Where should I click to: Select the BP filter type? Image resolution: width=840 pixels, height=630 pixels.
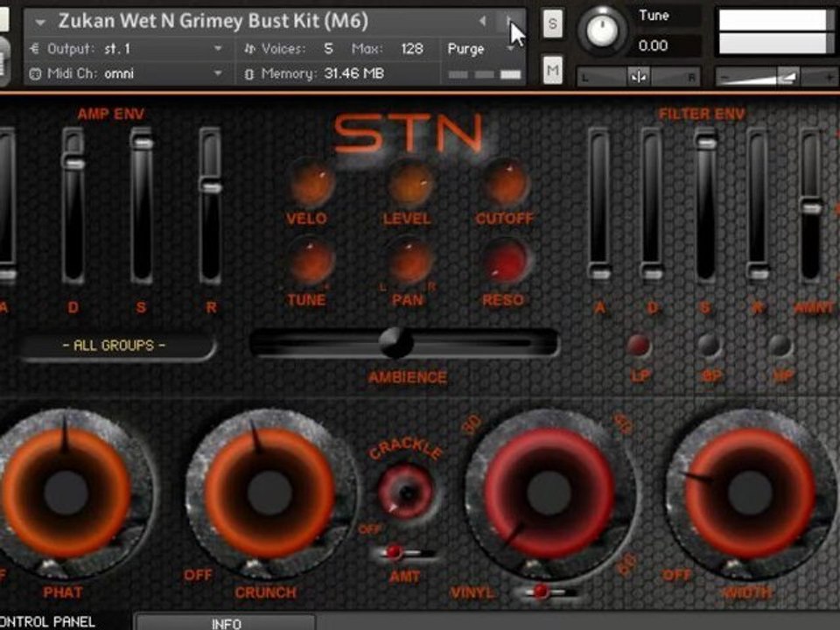click(x=710, y=346)
